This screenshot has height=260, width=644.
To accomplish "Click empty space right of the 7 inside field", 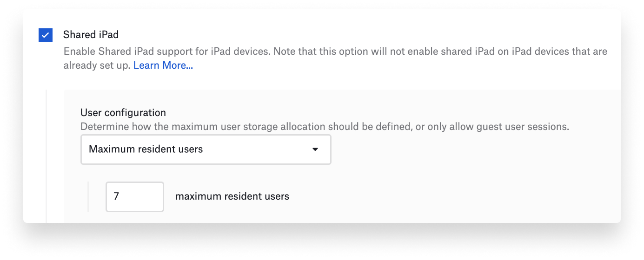I will tap(142, 196).
